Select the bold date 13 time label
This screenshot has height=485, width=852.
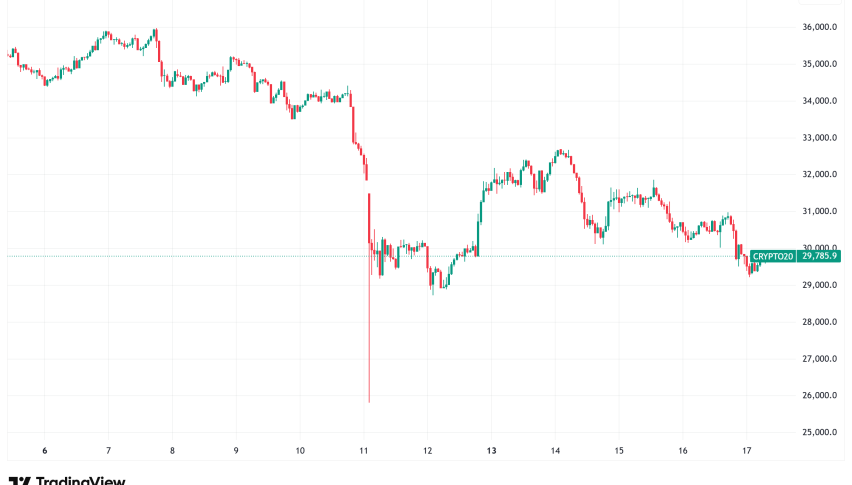click(x=492, y=451)
